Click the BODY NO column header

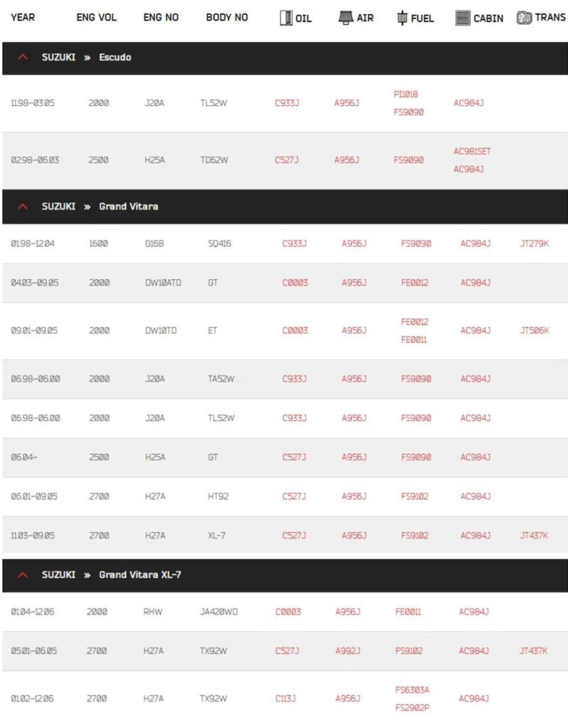[x=227, y=17]
